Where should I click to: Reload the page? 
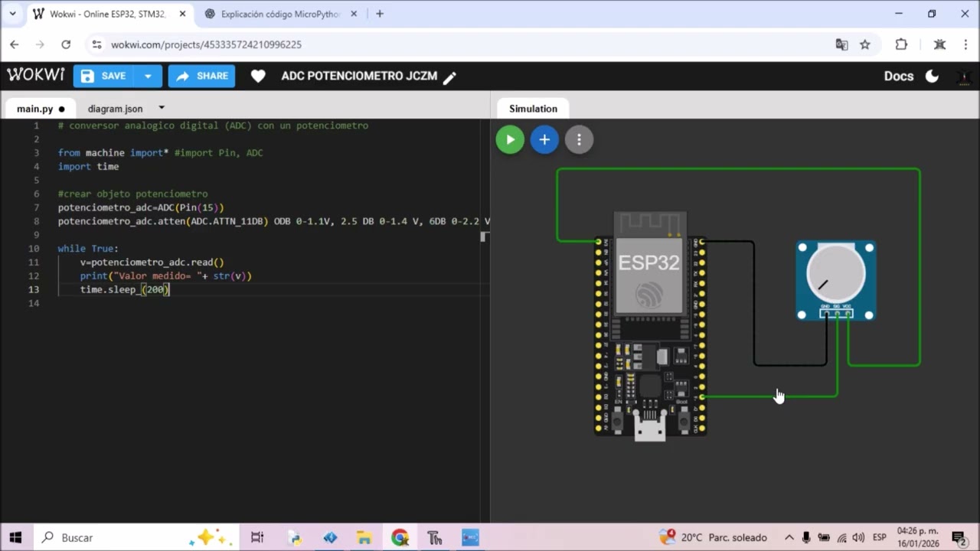coord(66,44)
